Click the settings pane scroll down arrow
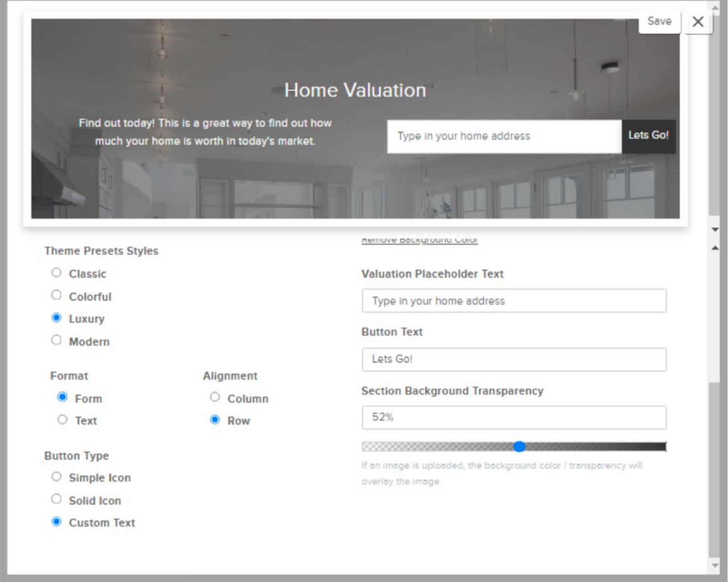The width and height of the screenshot is (728, 582). pyautogui.click(x=715, y=566)
